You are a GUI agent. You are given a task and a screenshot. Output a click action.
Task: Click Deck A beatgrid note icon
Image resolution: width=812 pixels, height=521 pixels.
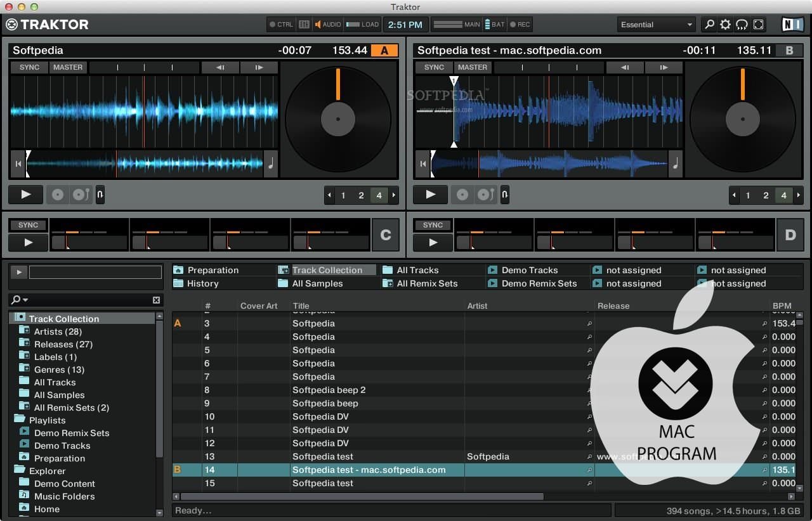271,164
